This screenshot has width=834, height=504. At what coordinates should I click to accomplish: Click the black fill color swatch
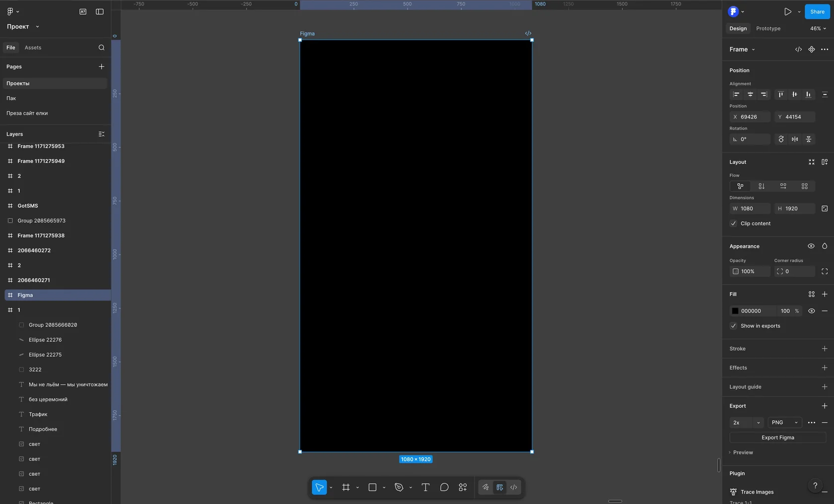tap(735, 311)
